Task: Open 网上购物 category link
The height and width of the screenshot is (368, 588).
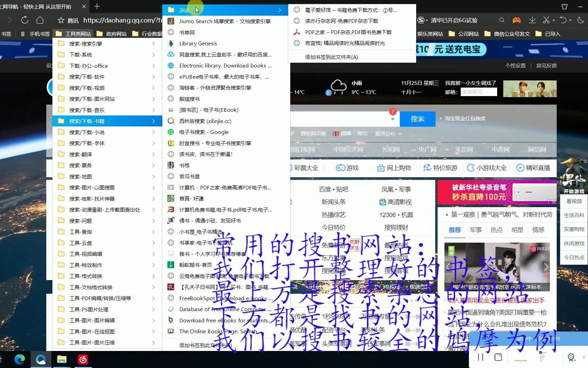Action: (x=394, y=168)
